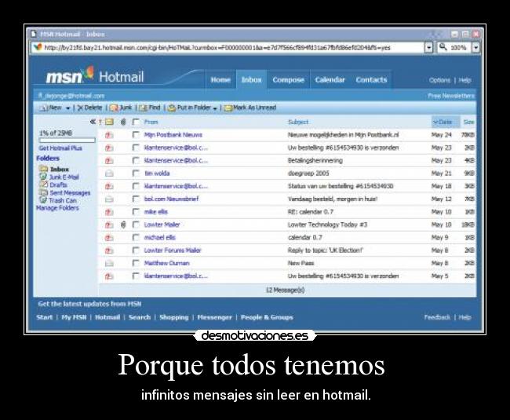Click the browser address bar favicon
The width and height of the screenshot is (510, 420).
point(38,48)
